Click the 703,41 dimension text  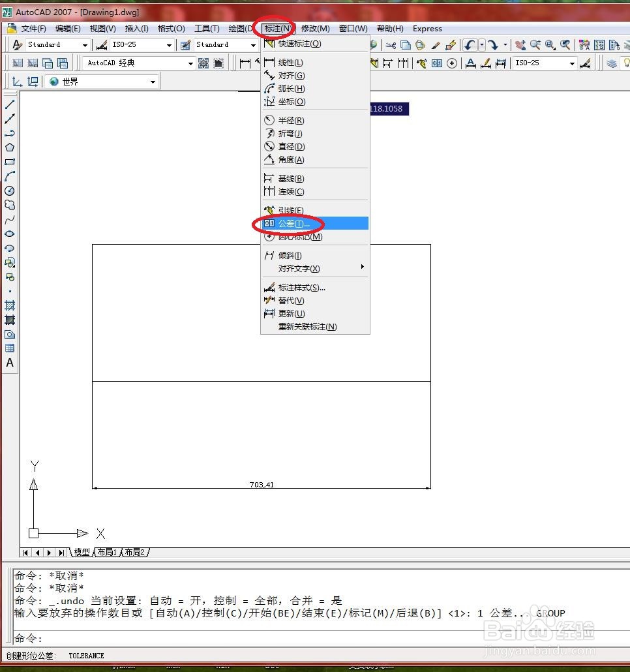pyautogui.click(x=262, y=485)
